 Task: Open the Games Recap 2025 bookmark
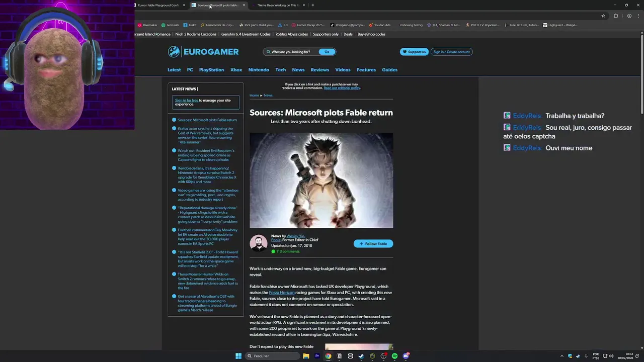[x=308, y=25]
